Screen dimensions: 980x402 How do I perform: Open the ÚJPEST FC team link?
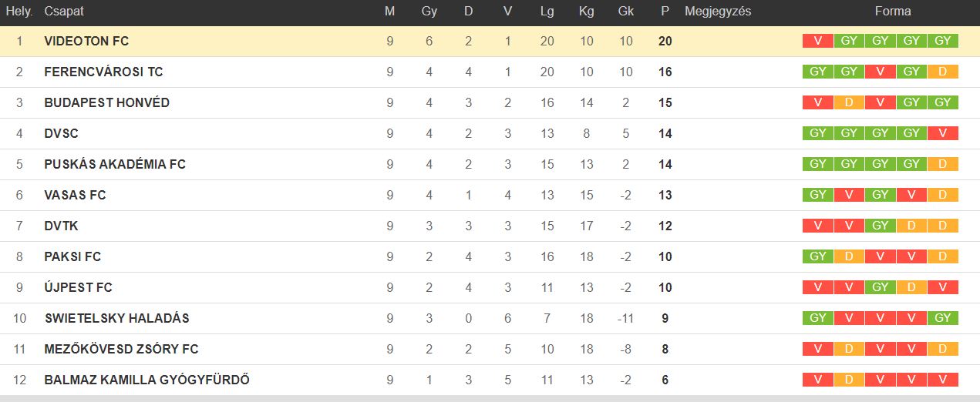pos(79,287)
